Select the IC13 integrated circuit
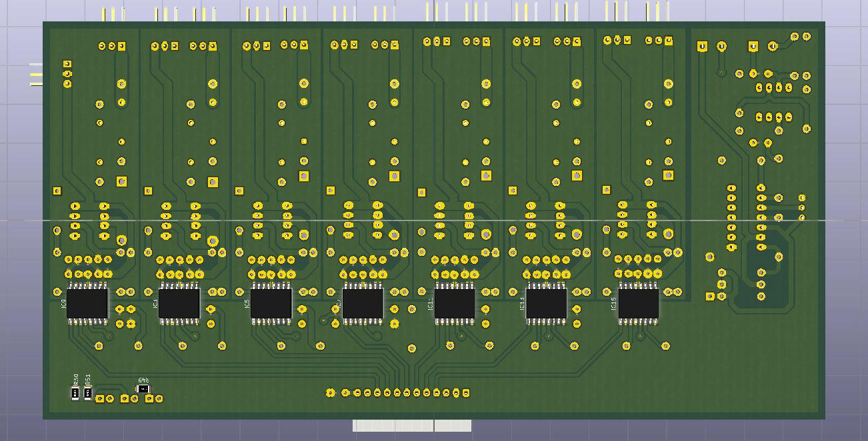 point(547,303)
